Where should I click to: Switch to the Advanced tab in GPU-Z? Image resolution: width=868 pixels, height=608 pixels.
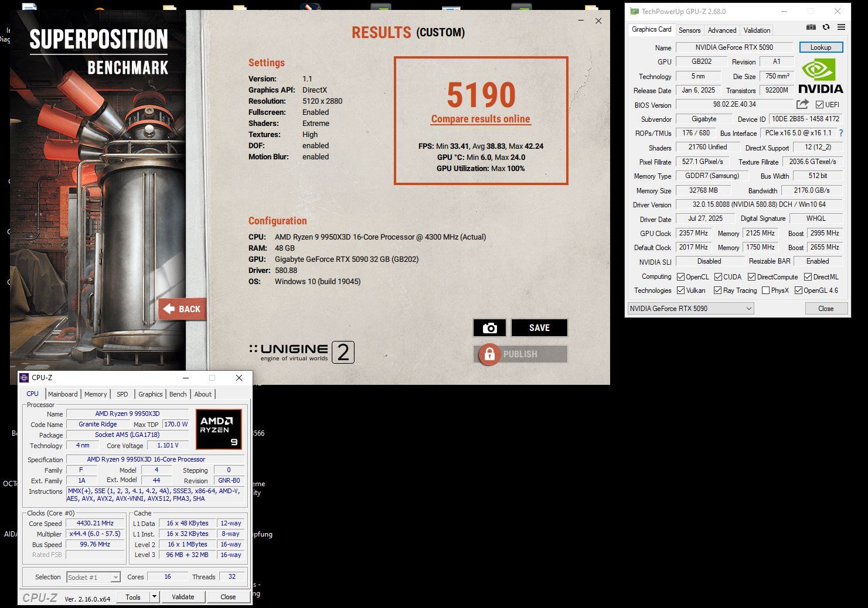[721, 30]
